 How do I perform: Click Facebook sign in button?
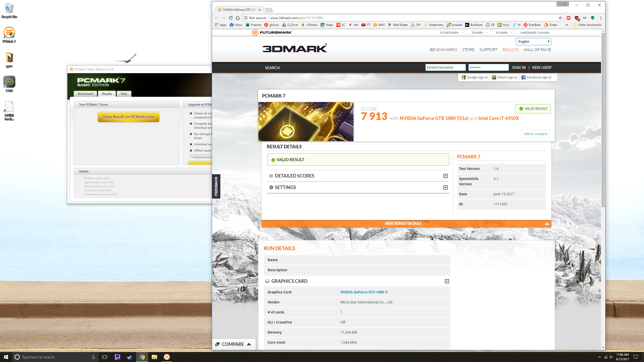tap(536, 77)
